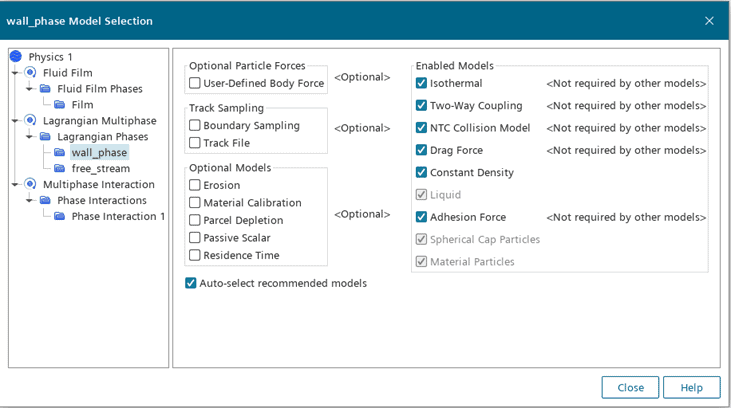
Task: Click the Multiphase Interaction node icon
Action: click(x=30, y=185)
